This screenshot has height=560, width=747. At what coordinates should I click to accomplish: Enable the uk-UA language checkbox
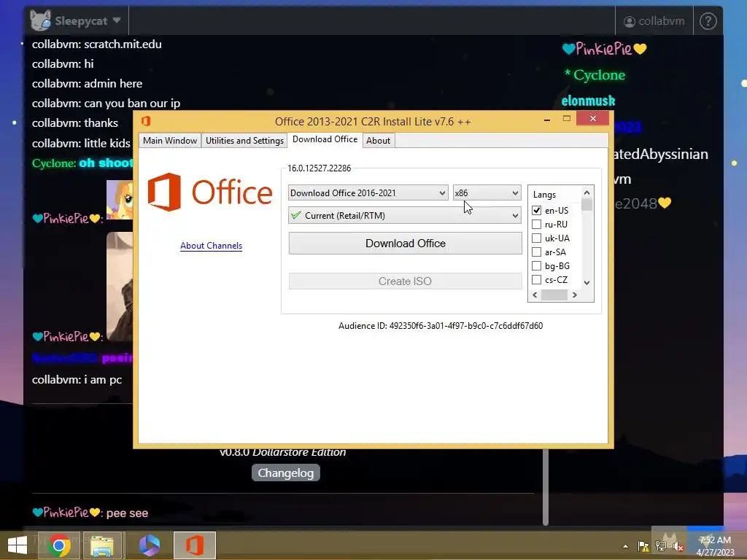point(536,238)
